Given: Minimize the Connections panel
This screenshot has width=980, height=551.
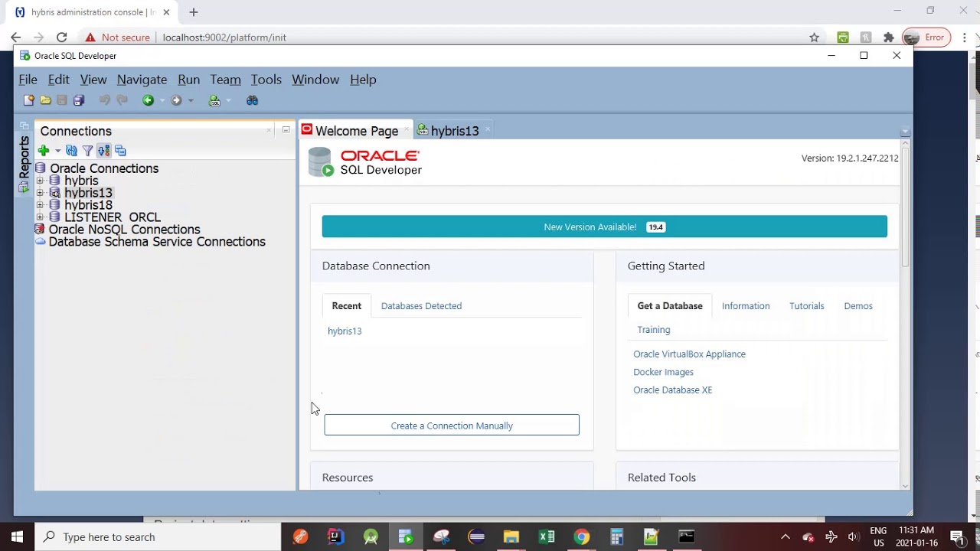Looking at the screenshot, I should [x=286, y=130].
